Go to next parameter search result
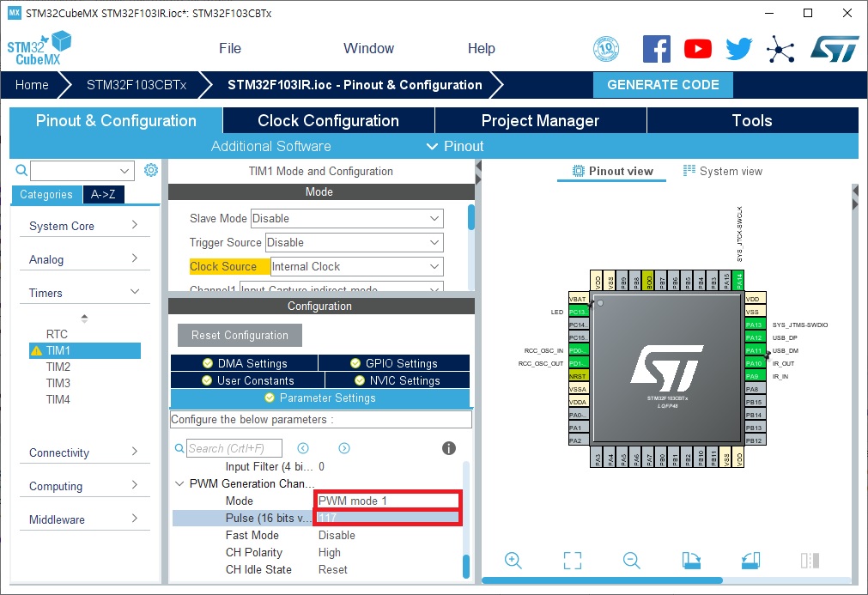The height and width of the screenshot is (595, 868). click(344, 448)
